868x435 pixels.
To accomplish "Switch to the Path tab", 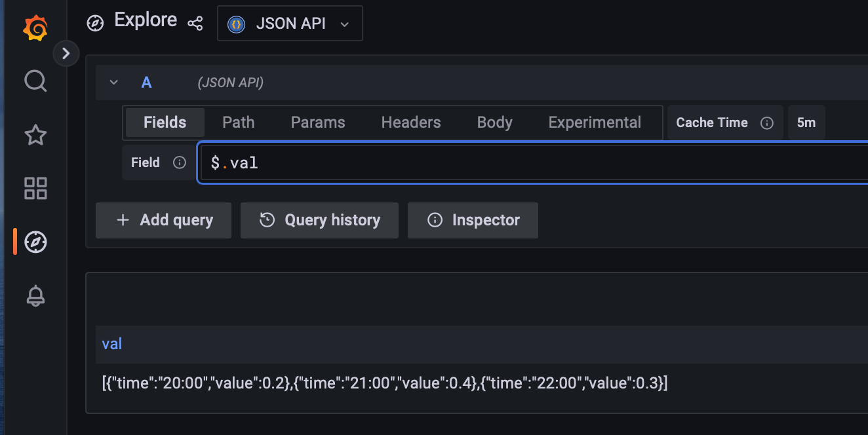I will [x=238, y=123].
